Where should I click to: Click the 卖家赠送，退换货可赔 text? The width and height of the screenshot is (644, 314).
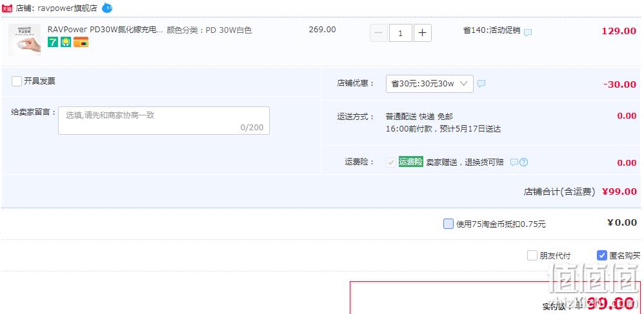(465, 162)
